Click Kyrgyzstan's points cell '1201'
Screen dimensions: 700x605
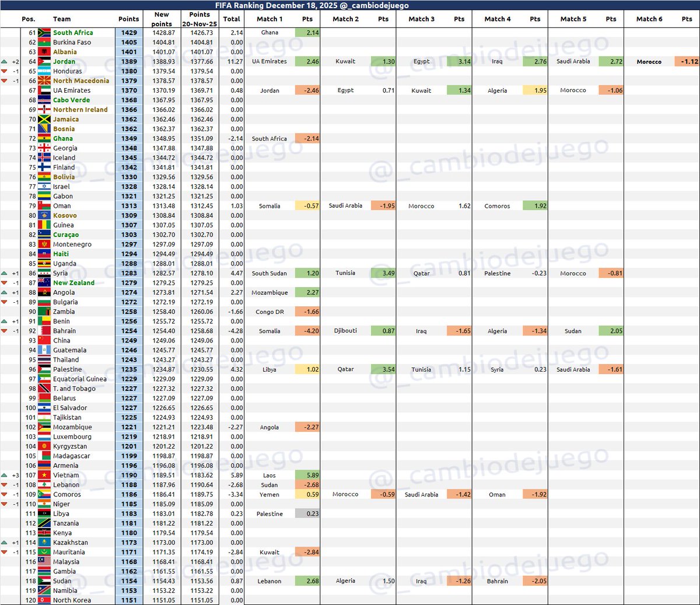click(x=129, y=446)
